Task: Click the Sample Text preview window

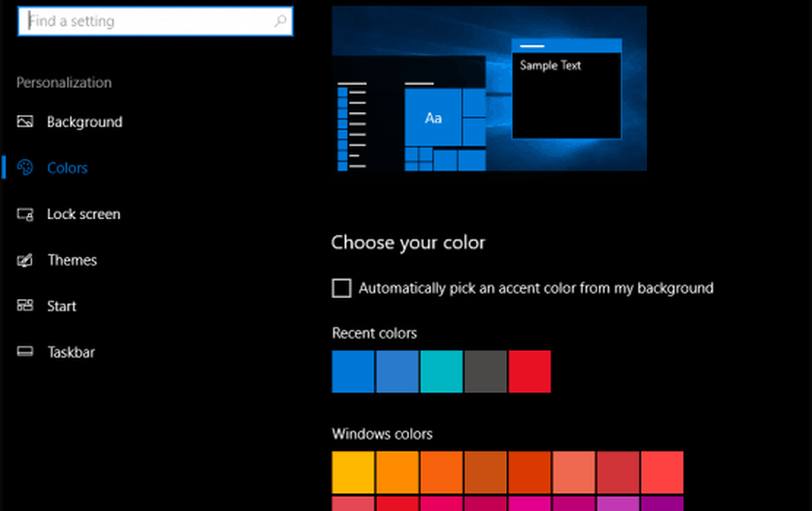Action: click(x=566, y=93)
